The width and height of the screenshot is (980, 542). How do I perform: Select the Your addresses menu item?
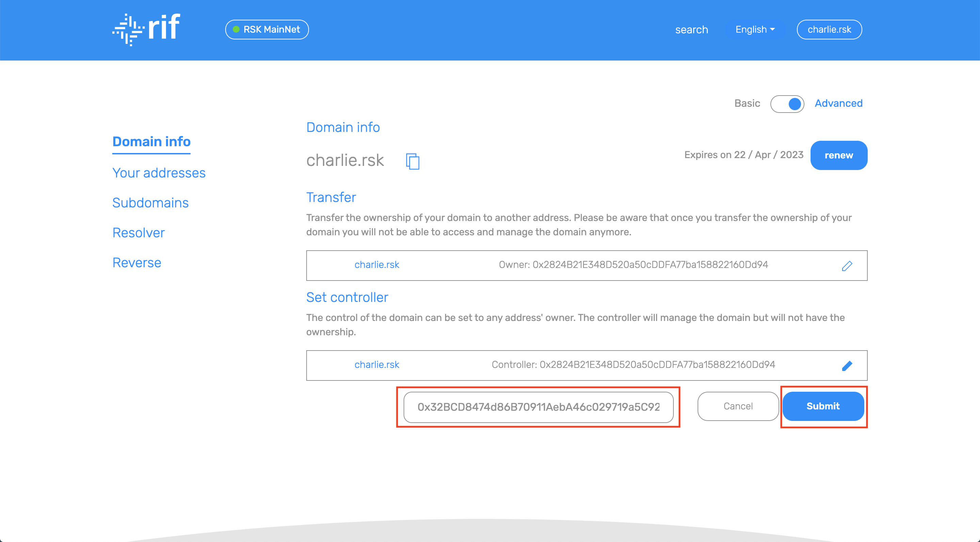coord(160,172)
